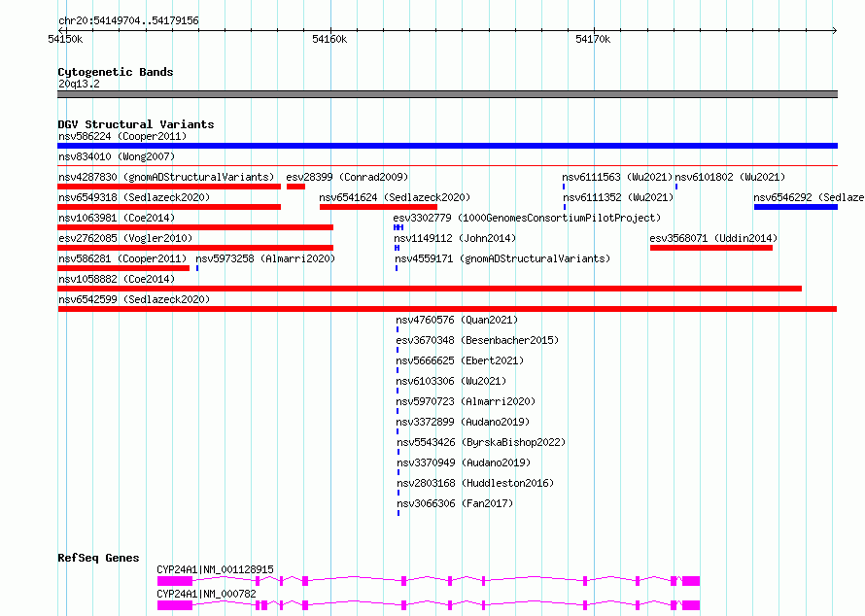Click the nsv586224 (Cooper2011) blue variant bar
This screenshot has width=865, height=616.
click(x=447, y=146)
